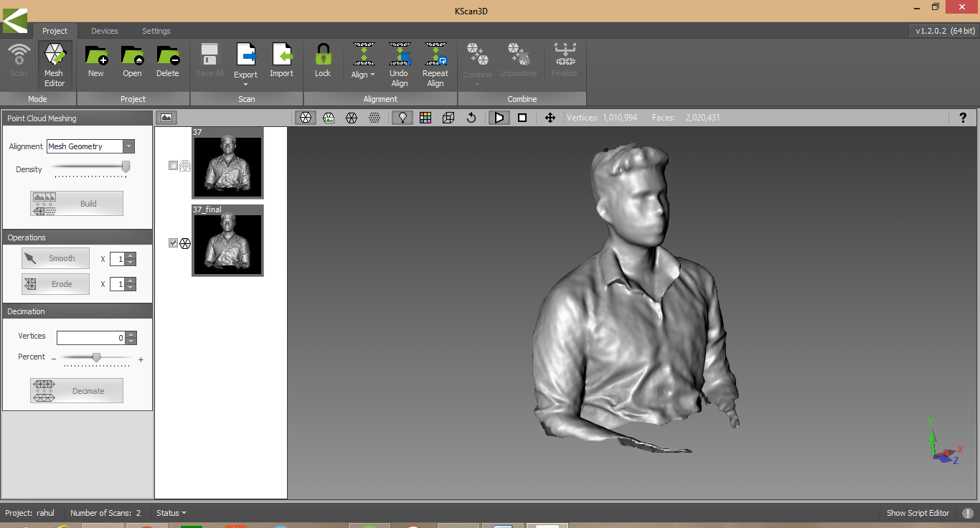Decrease the Smooth multiplier value

pos(131,262)
